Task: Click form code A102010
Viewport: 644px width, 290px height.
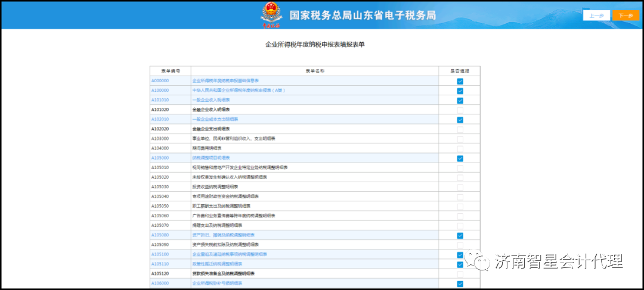Action: (x=160, y=119)
